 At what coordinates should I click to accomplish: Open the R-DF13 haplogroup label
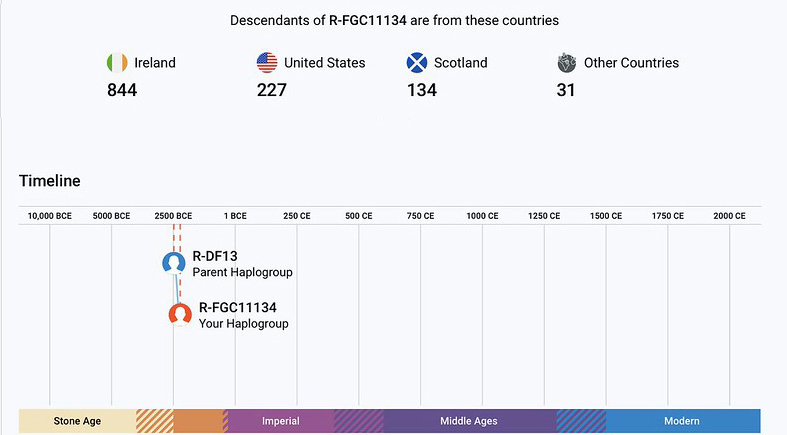[x=215, y=257]
